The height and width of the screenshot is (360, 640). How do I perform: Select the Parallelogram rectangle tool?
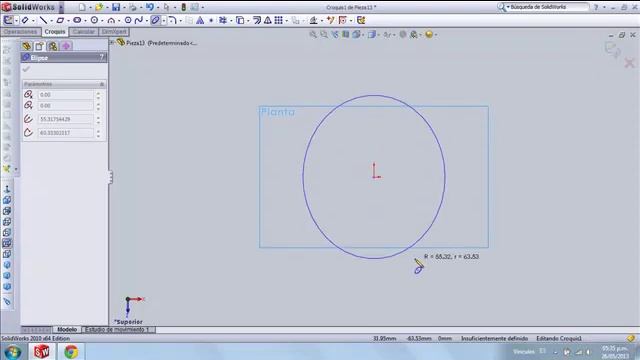(x=60, y=20)
